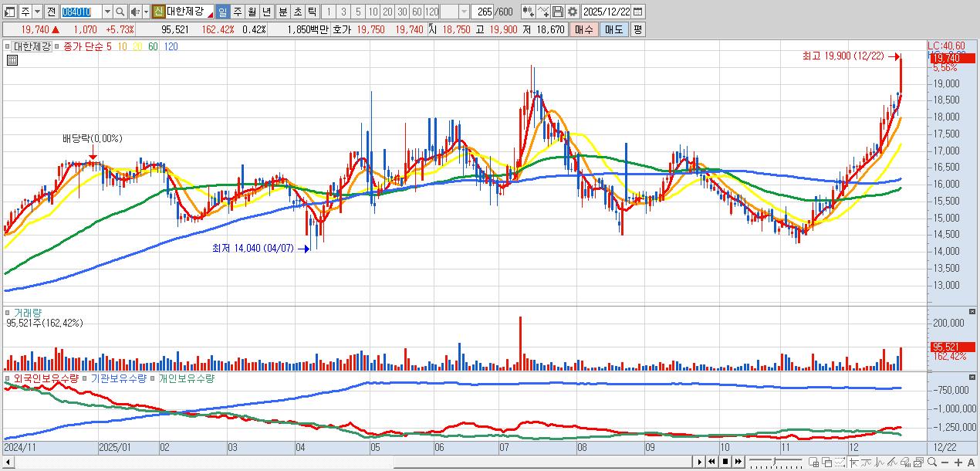Click the add line indicator icon
The image size is (980, 471).
543,12
